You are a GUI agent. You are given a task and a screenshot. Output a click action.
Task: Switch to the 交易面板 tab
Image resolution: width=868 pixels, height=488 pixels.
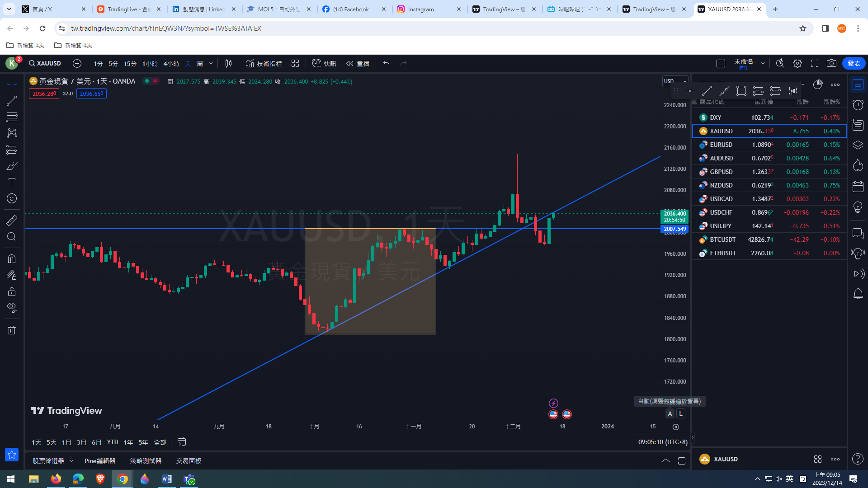coord(189,461)
